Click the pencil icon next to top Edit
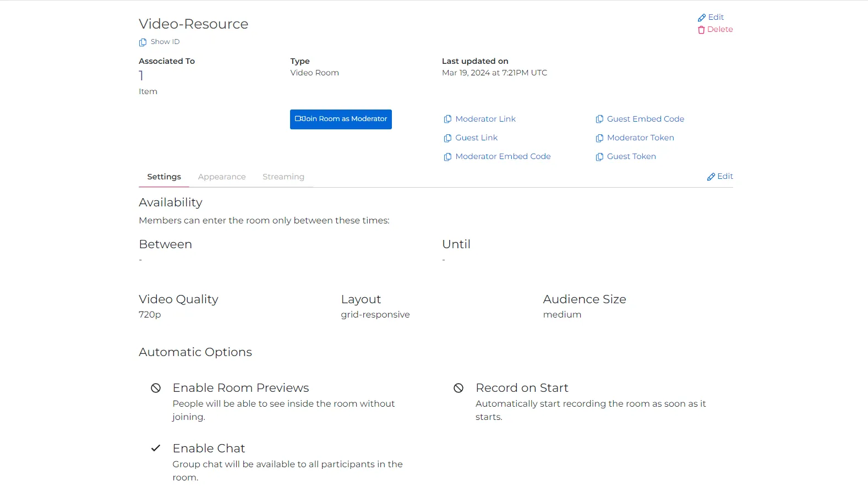The image size is (868, 492). (x=702, y=18)
